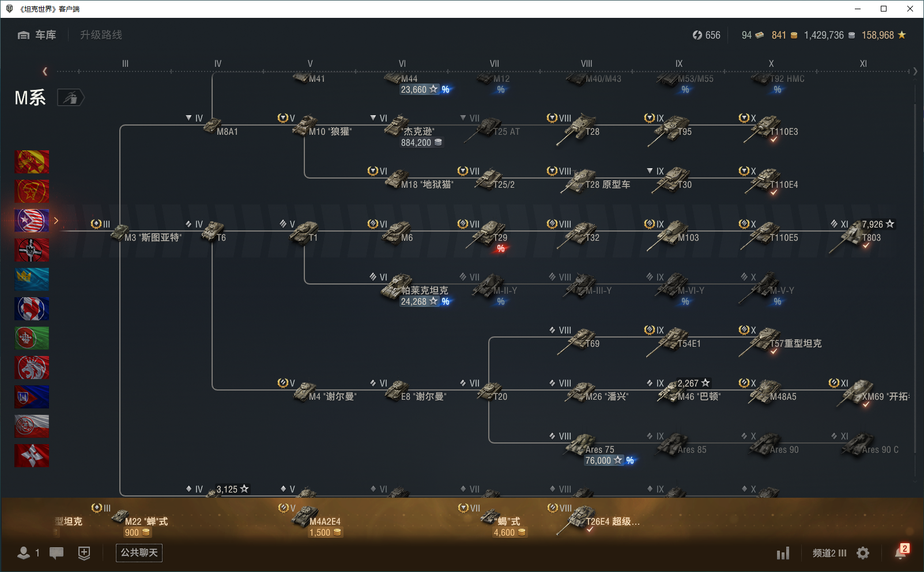
Task: Open the 频道2 server channel selector
Action: click(x=829, y=553)
